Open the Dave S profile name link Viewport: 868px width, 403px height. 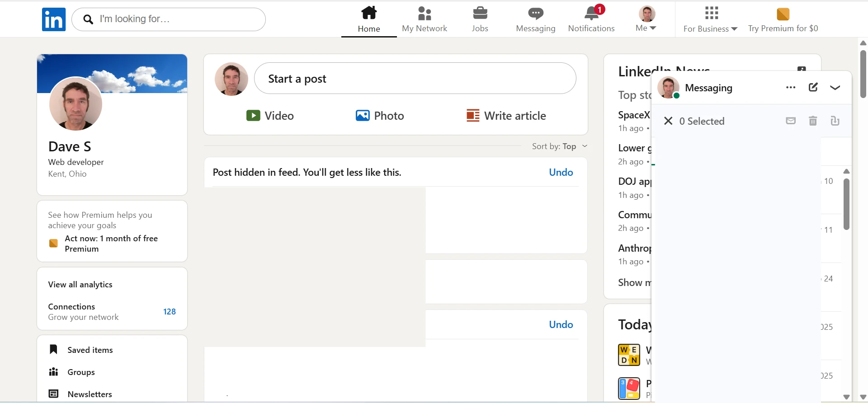pos(70,146)
